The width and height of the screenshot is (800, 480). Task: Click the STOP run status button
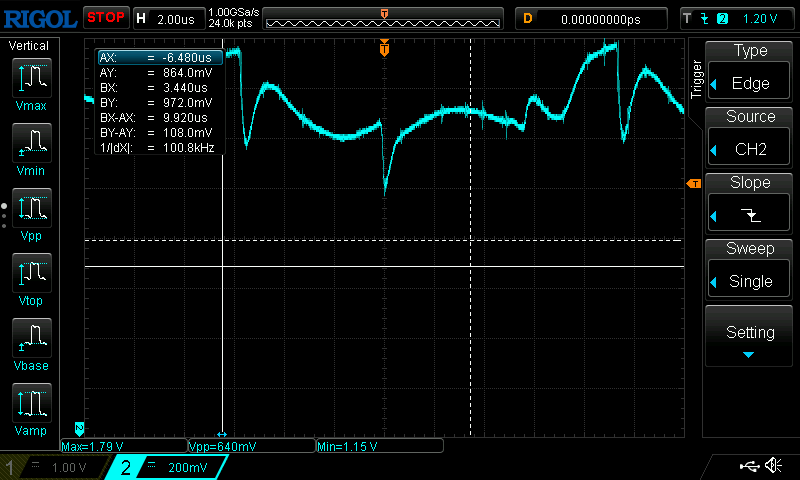pyautogui.click(x=106, y=18)
